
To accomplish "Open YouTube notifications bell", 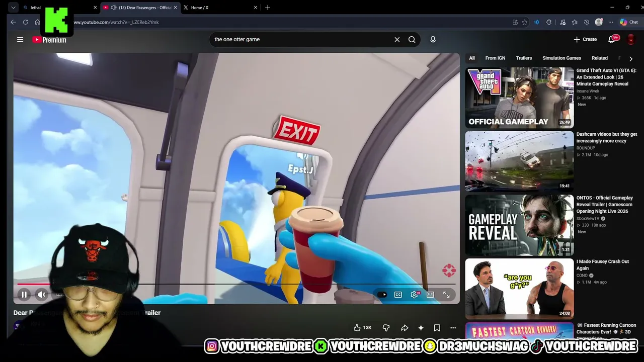I will 612,39.
